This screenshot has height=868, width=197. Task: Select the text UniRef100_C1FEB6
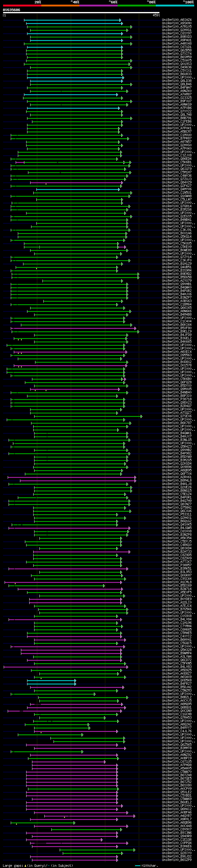pos(177,121)
